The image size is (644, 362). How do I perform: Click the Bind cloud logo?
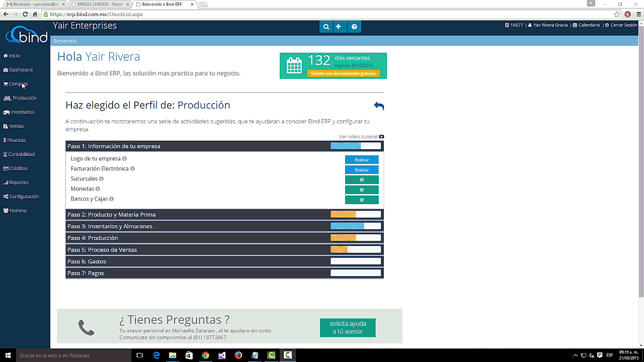coord(26,34)
